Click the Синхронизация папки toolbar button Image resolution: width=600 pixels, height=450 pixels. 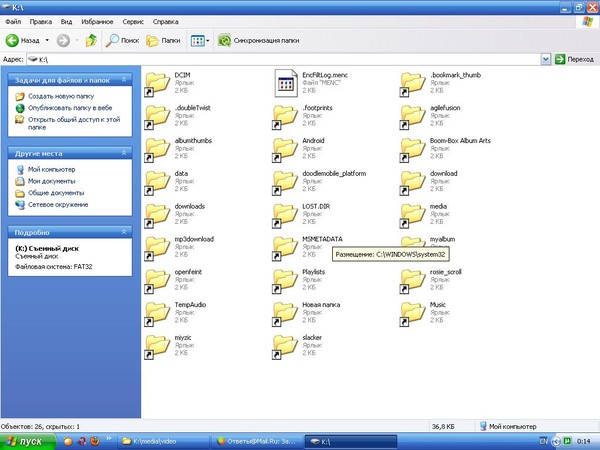pos(260,41)
